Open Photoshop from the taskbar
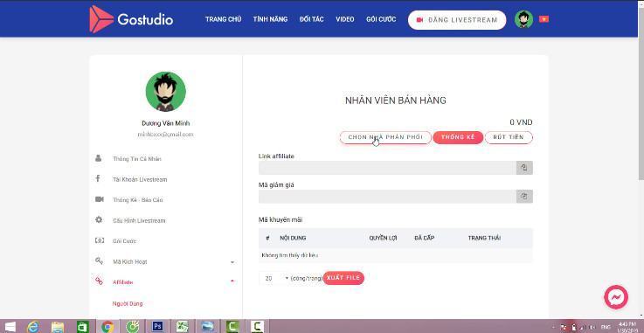 click(157, 327)
